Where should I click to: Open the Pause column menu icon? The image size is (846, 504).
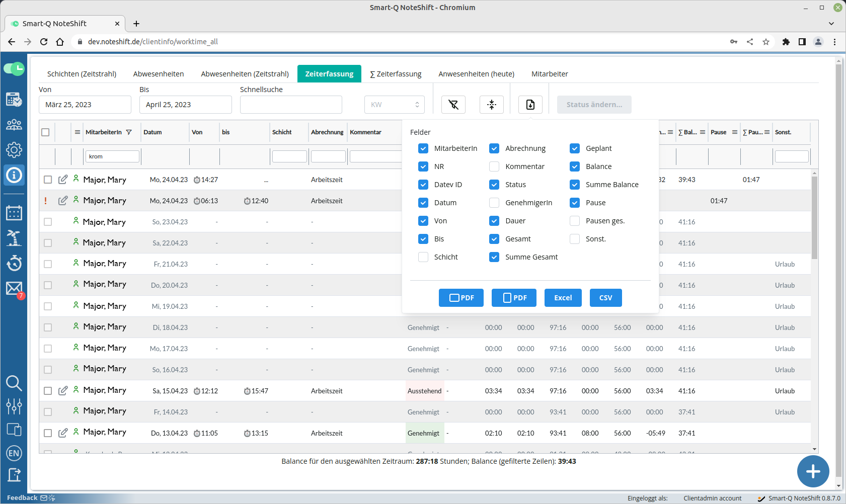coord(735,132)
